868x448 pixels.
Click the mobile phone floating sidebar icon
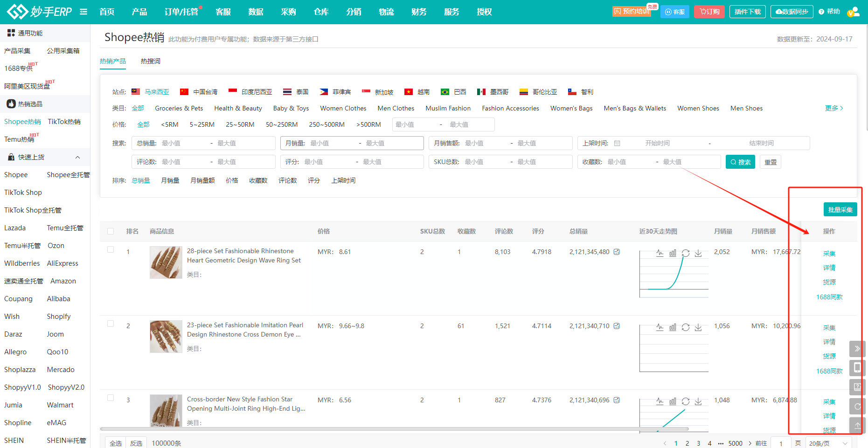pos(857,368)
